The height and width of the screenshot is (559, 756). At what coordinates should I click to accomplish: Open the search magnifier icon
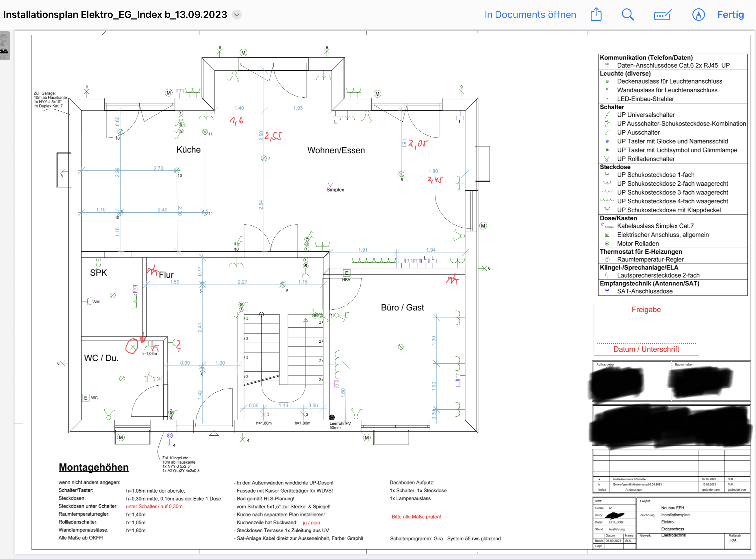[x=628, y=14]
